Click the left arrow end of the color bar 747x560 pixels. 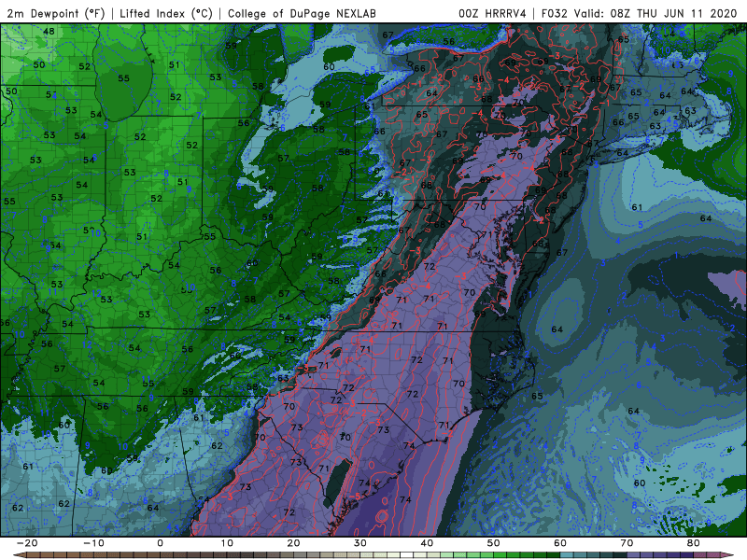pos(18,554)
